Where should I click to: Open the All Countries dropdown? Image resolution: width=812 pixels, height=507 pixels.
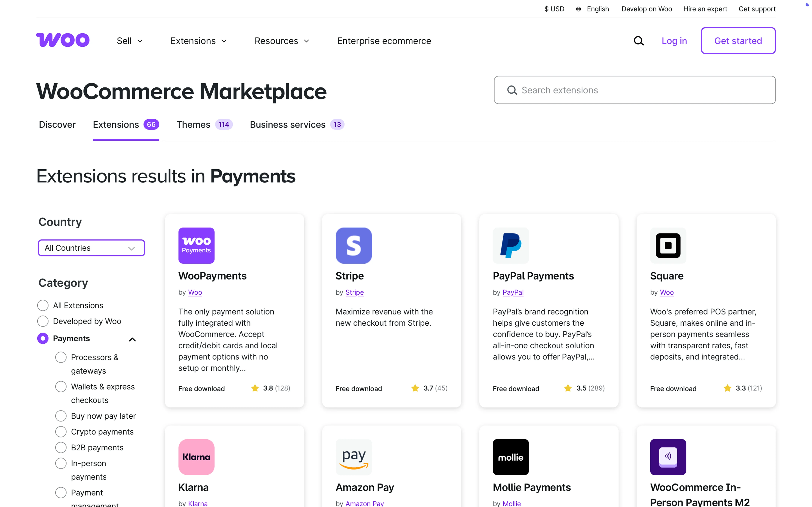[91, 248]
